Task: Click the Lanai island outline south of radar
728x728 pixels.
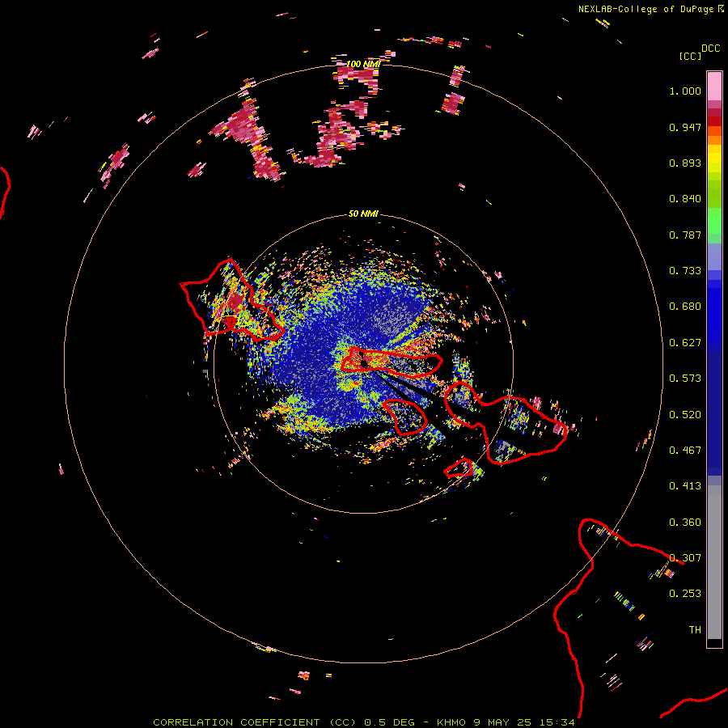Action: click(406, 417)
